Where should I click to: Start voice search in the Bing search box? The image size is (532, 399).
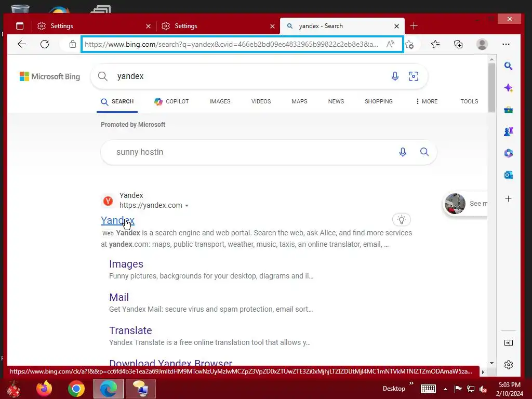[x=395, y=76]
